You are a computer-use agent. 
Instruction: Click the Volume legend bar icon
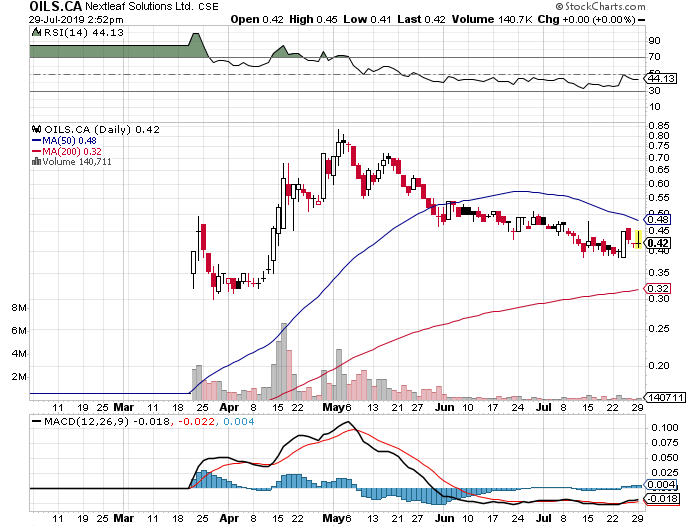[x=34, y=161]
